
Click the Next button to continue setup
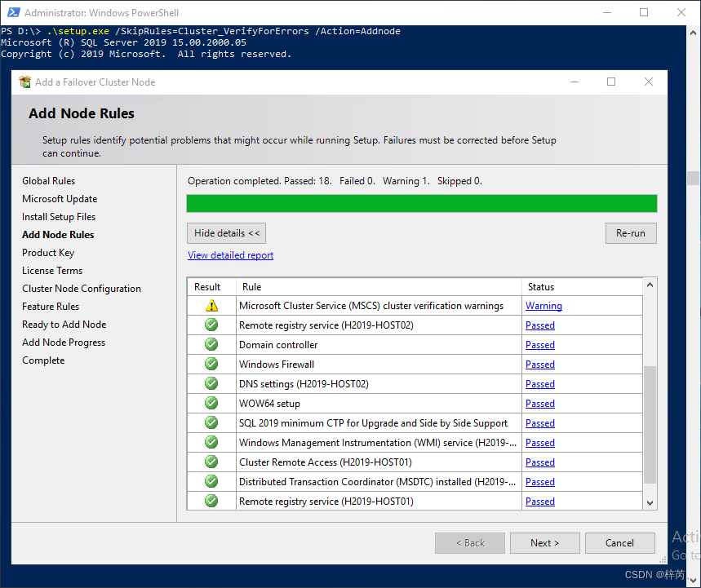click(x=544, y=542)
